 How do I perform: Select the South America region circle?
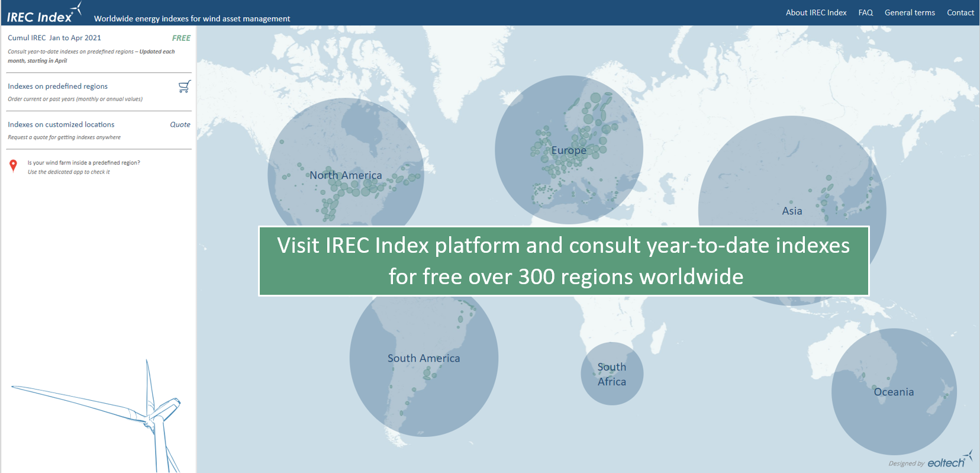point(424,362)
